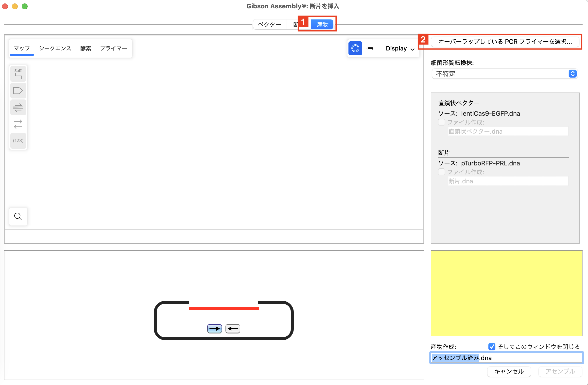Select the circular map view icon
This screenshot has height=385, width=588.
click(355, 48)
